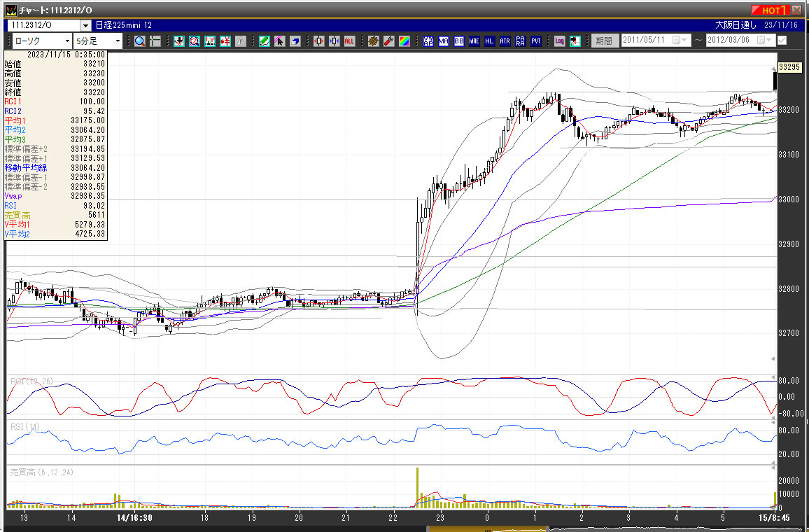Viewport: 809px width, 532px height.
Task: Toggle the MAE envelope indicator
Action: [474, 41]
